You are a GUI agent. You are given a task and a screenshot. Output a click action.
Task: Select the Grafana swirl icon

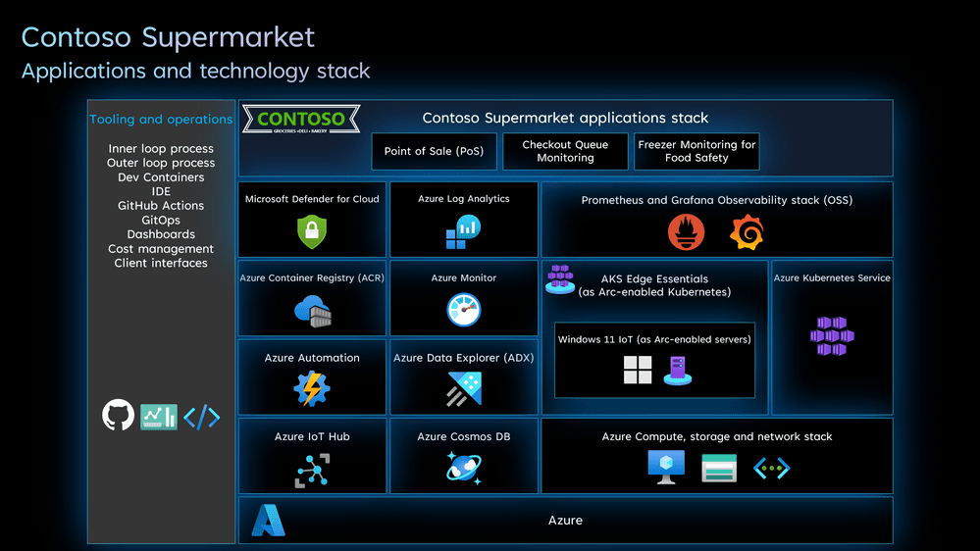[x=747, y=232]
